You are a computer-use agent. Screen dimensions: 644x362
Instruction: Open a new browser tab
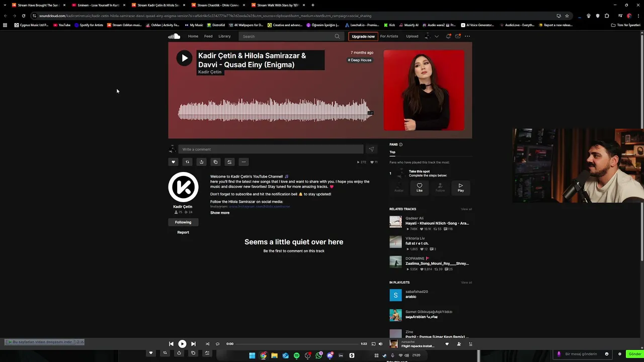pyautogui.click(x=312, y=5)
